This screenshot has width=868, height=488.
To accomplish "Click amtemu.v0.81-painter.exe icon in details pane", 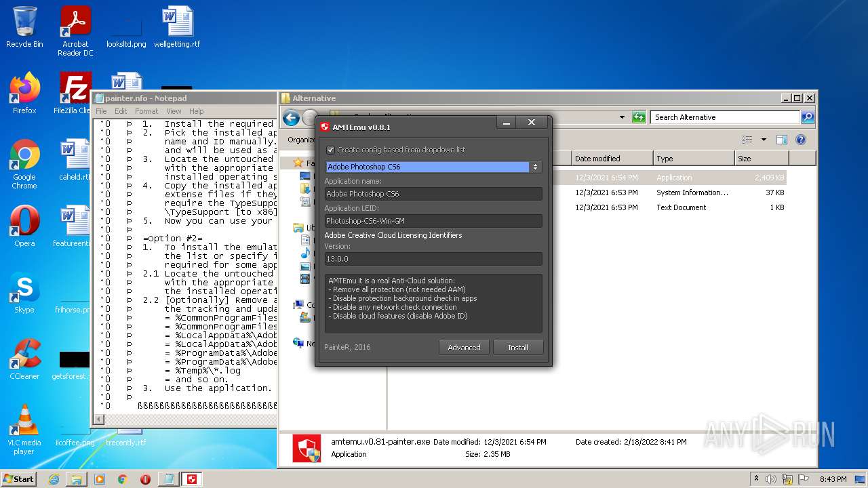I will [x=307, y=448].
